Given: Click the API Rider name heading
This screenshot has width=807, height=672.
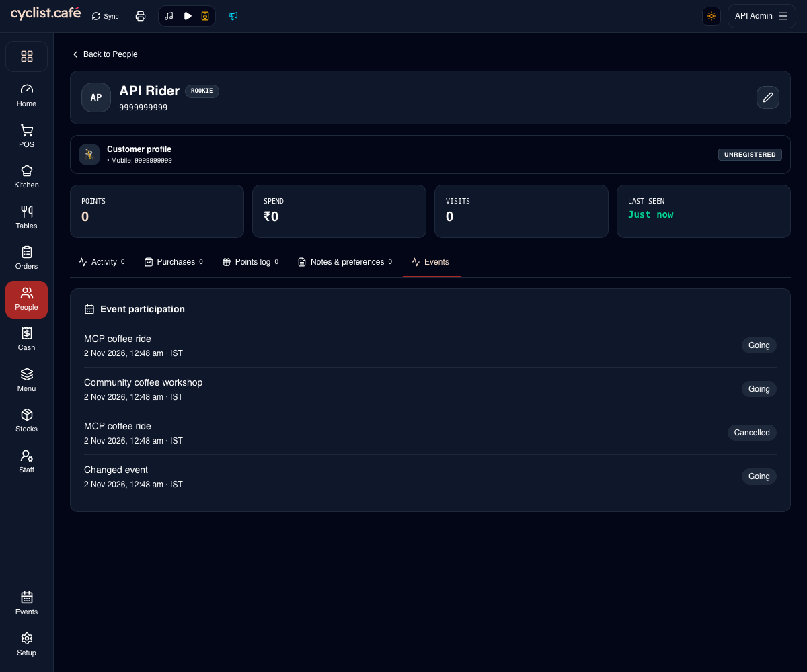Looking at the screenshot, I should pos(149,91).
